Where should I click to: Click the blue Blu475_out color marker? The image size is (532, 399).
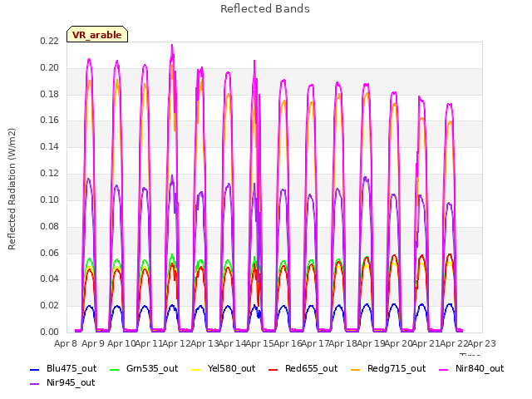pos(35,369)
